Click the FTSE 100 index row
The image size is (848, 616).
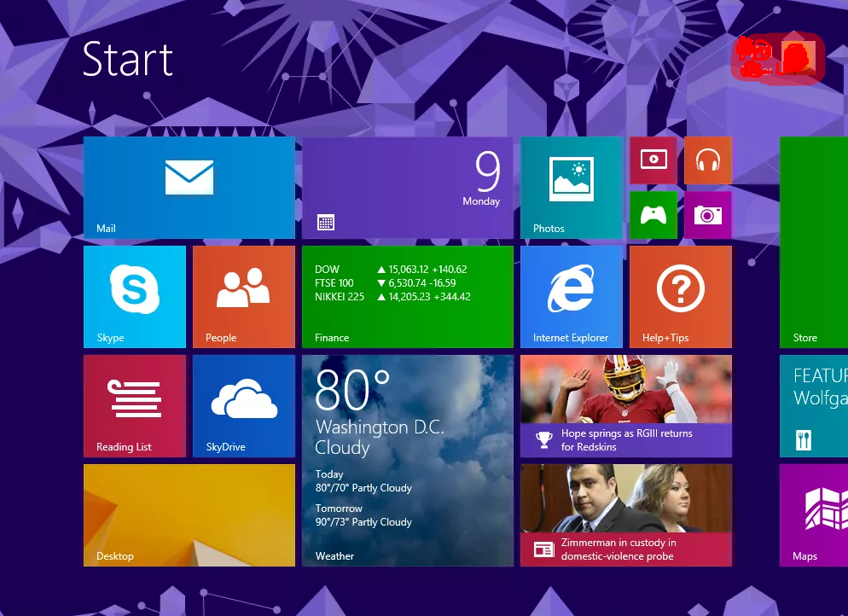pos(385,283)
